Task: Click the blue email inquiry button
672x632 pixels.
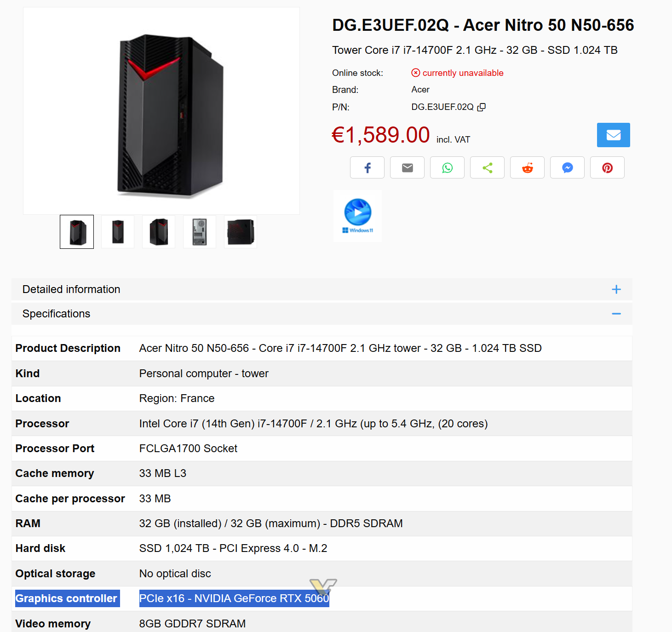Action: point(613,135)
